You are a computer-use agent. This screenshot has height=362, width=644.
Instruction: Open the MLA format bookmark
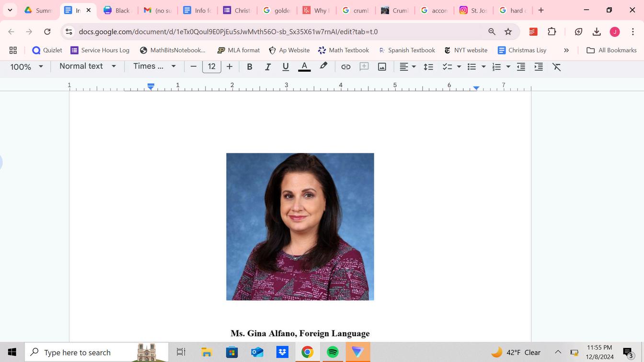(x=238, y=50)
